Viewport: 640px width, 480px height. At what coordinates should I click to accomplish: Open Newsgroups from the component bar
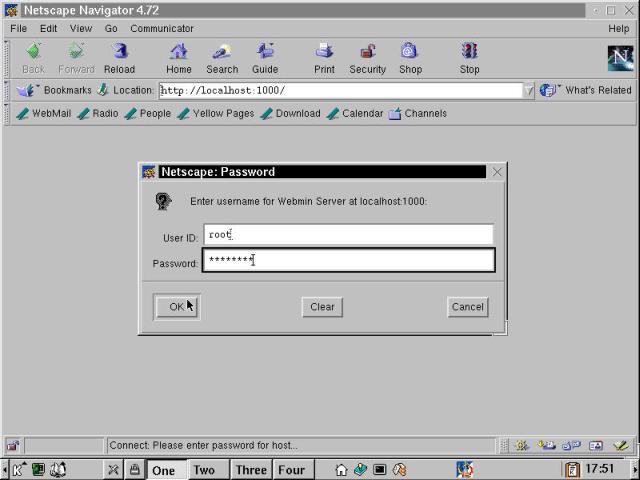[571, 445]
